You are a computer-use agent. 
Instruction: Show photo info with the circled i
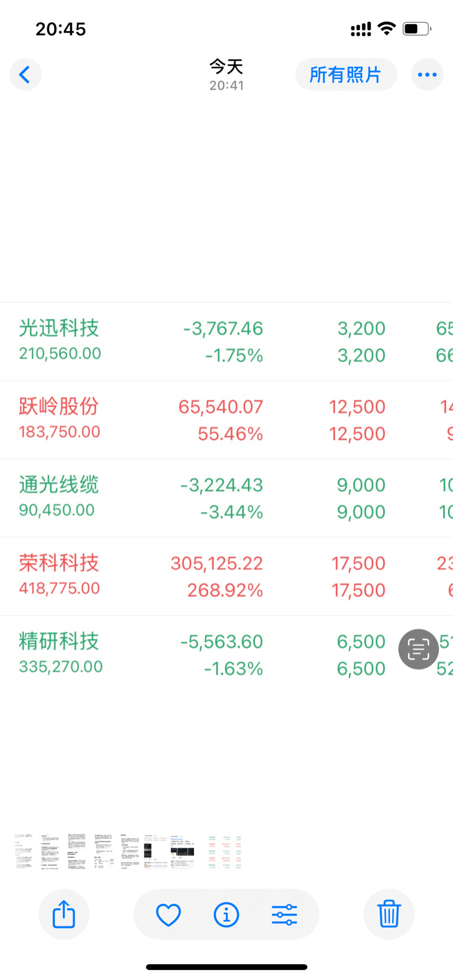(x=226, y=915)
